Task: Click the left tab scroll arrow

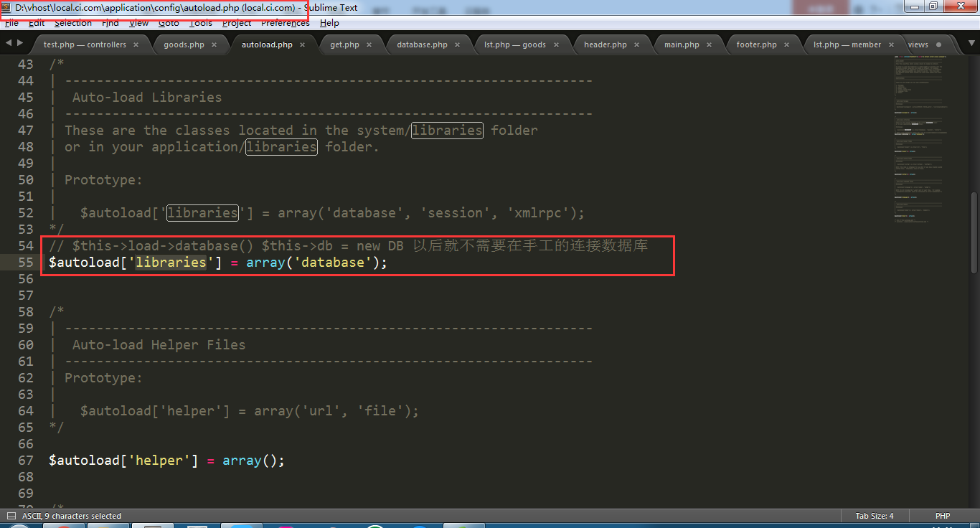Action: (9, 43)
